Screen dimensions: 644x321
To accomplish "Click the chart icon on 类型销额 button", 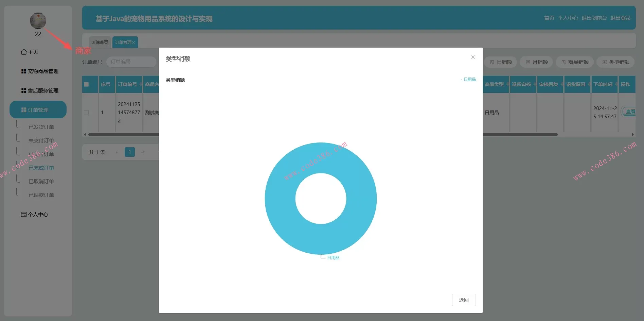I will coord(604,62).
